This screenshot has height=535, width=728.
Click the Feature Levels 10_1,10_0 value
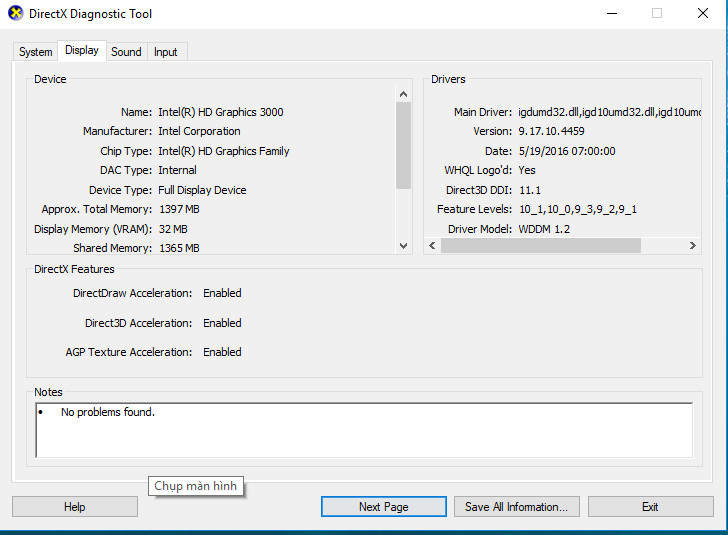(578, 209)
